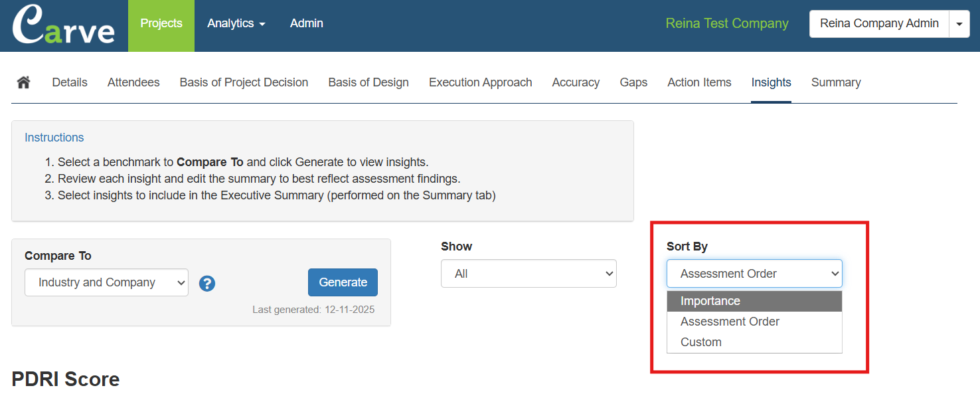
Task: Go to Basis of Project Decision tab
Action: click(244, 82)
